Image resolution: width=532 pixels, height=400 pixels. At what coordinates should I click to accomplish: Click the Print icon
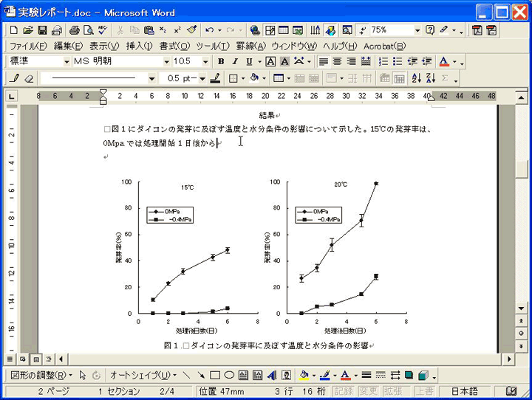click(74, 30)
